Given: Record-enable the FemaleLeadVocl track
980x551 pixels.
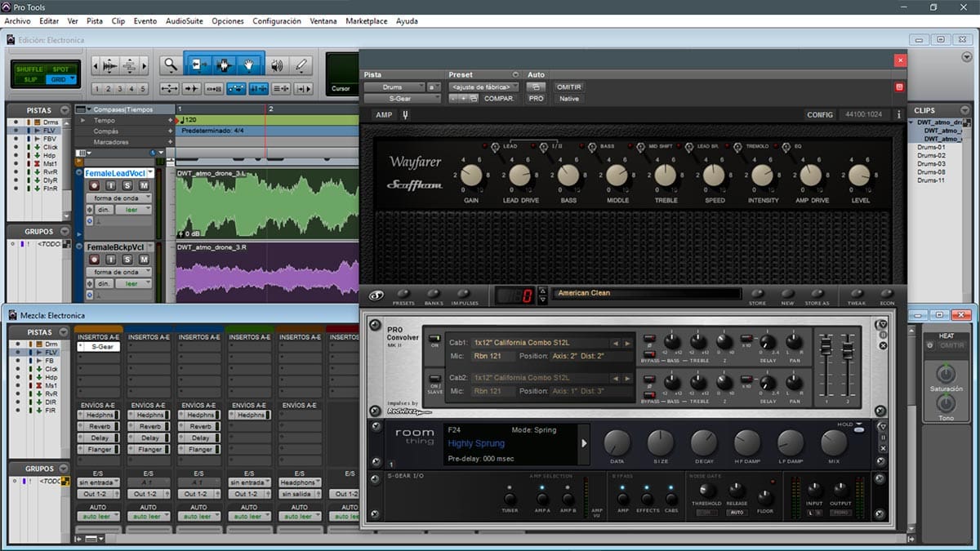Looking at the screenshot, I should click(x=95, y=186).
